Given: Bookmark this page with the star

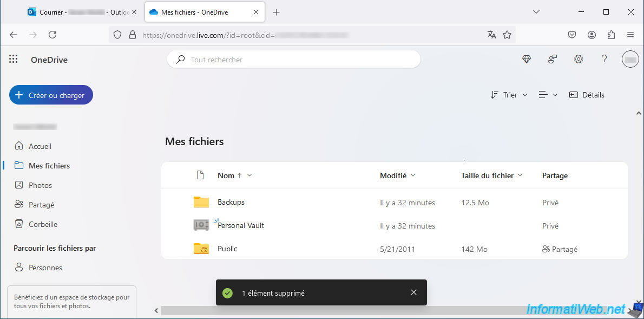Looking at the screenshot, I should 507,35.
